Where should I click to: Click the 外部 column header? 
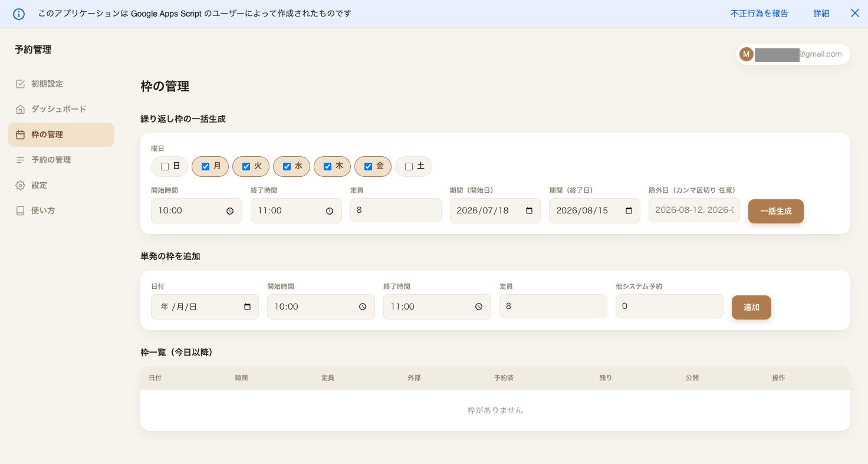[x=414, y=377]
